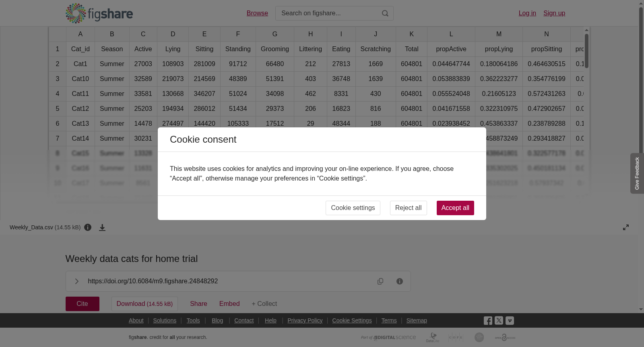Click cell value 0.044647744
The width and height of the screenshot is (644, 347).
(451, 64)
